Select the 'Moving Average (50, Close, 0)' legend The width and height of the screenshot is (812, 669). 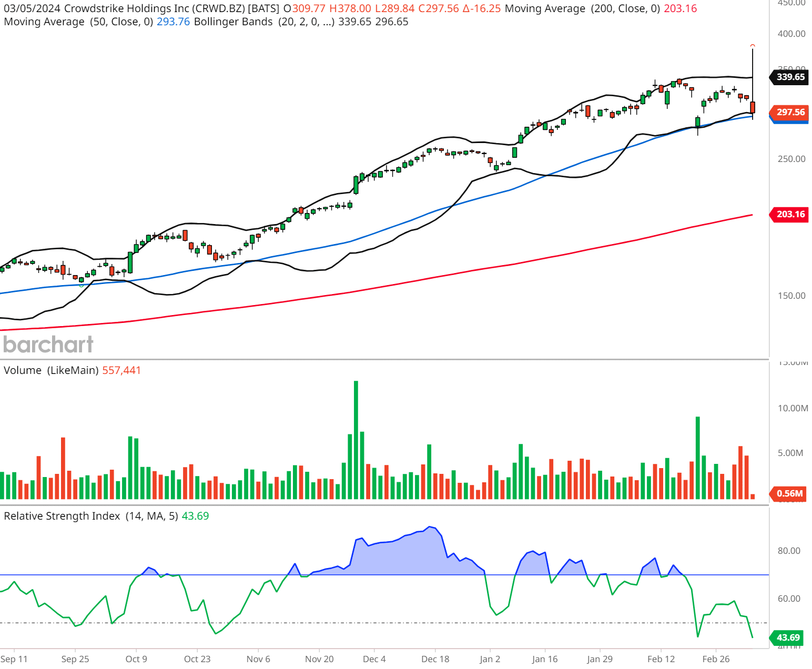pyautogui.click(x=78, y=22)
